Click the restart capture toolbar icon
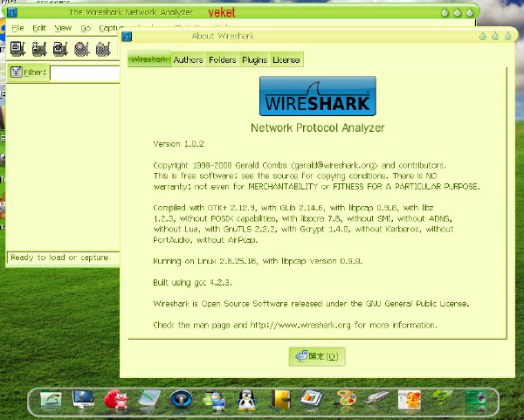The width and height of the screenshot is (524, 420). (103, 49)
